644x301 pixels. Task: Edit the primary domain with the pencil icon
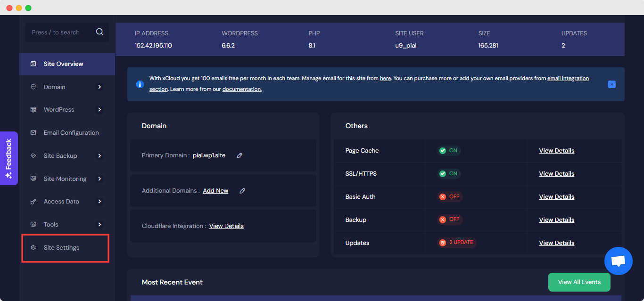(239, 155)
